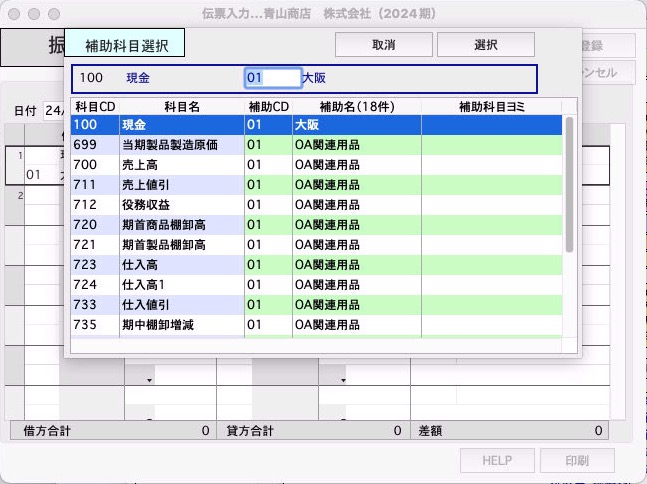Click the HELP button

coord(496,460)
